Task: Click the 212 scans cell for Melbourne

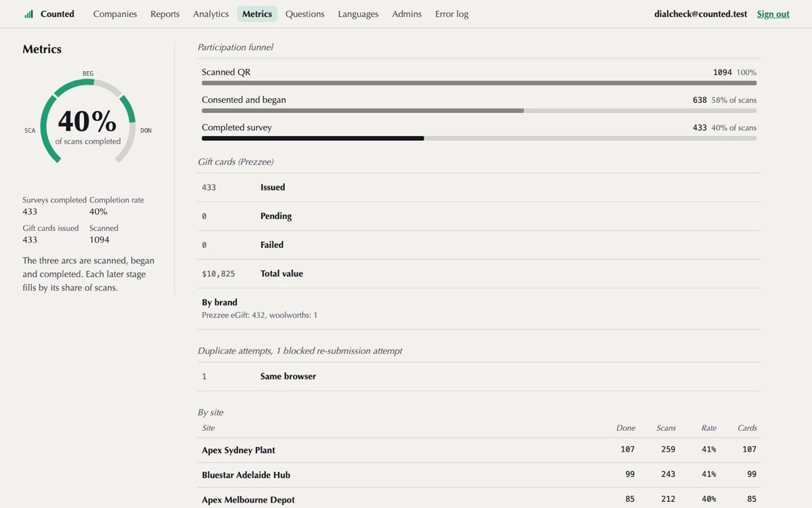Action: (x=669, y=500)
